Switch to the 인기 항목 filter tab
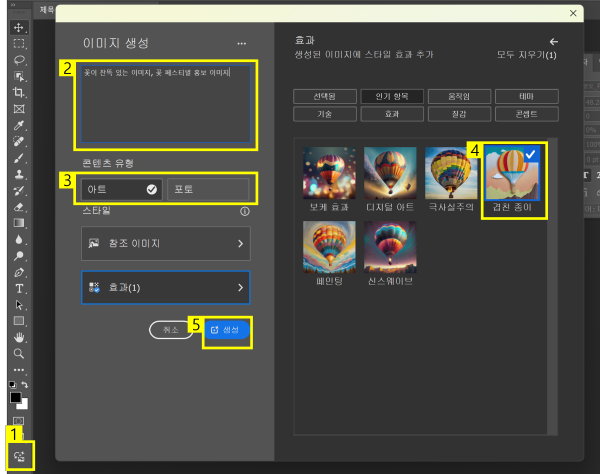Viewport: 600px width, 474px height. click(x=392, y=96)
